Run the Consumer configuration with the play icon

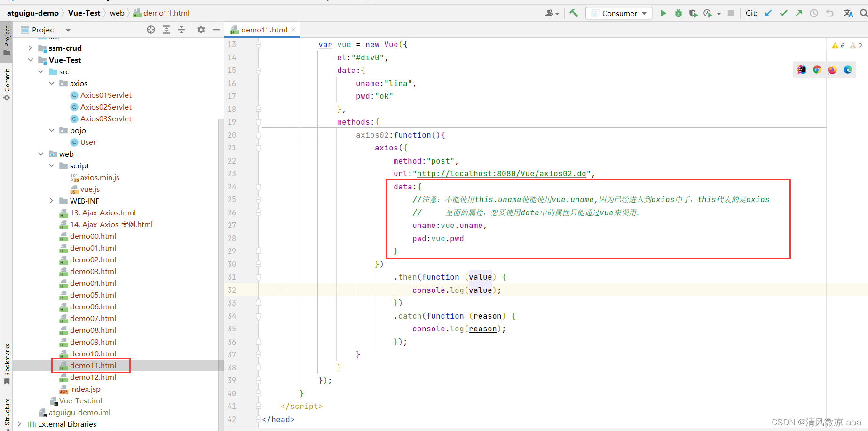click(663, 13)
